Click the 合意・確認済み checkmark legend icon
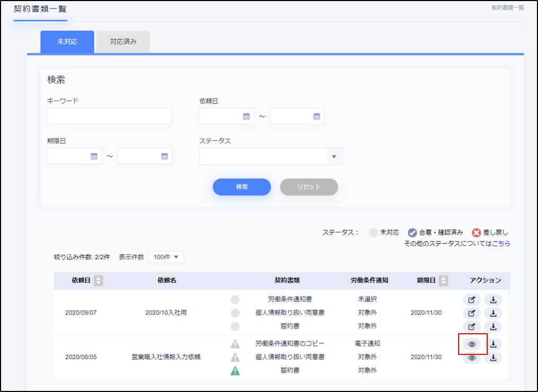 pos(412,233)
